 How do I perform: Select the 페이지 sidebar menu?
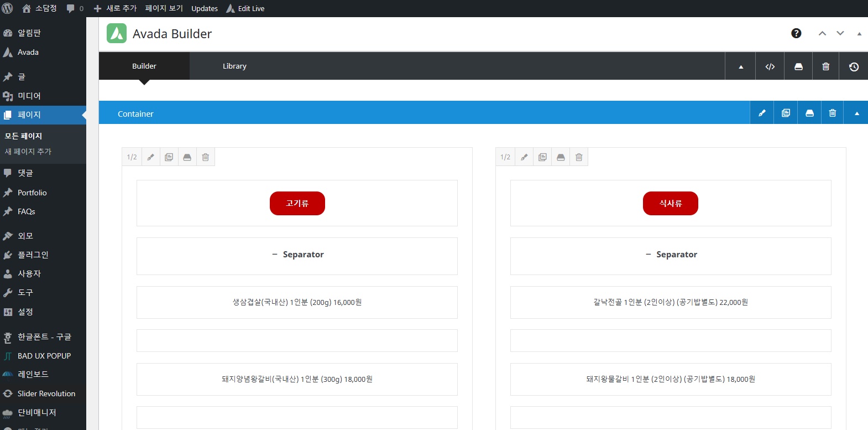(43, 115)
